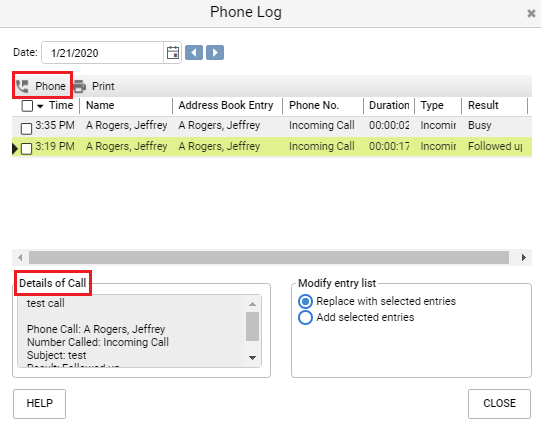This screenshot has height=437, width=541.
Task: Click the Print toolbar button
Action: (x=94, y=86)
